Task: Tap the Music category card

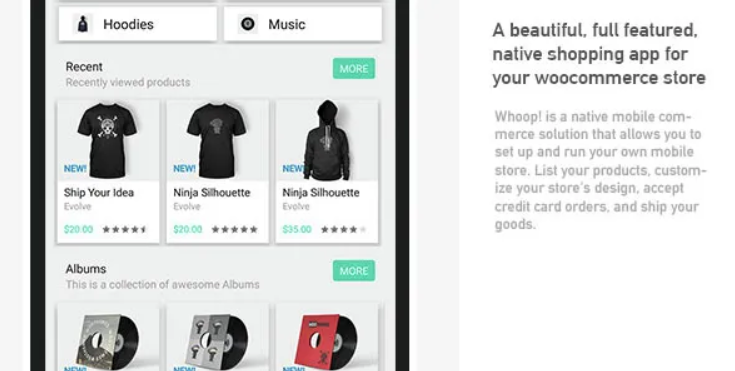Action: [x=303, y=24]
